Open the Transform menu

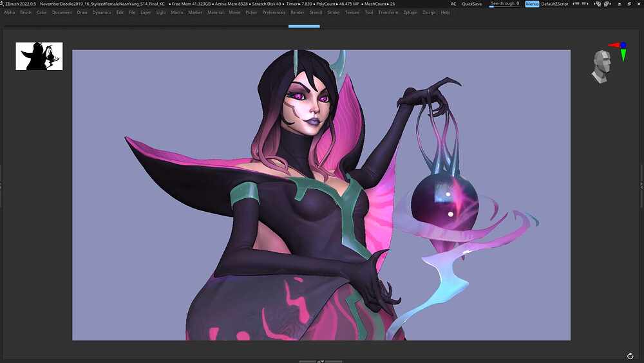[388, 12]
